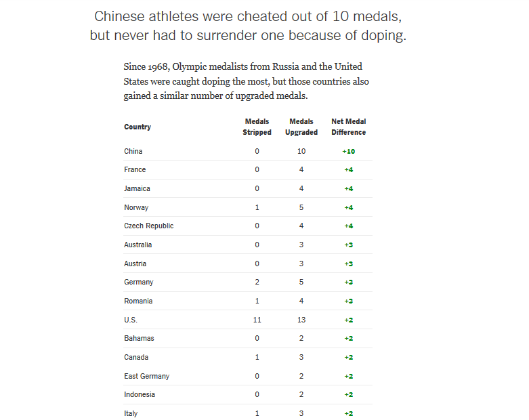Click China's +10 net medal difference
This screenshot has height=420, width=529.
click(x=349, y=151)
